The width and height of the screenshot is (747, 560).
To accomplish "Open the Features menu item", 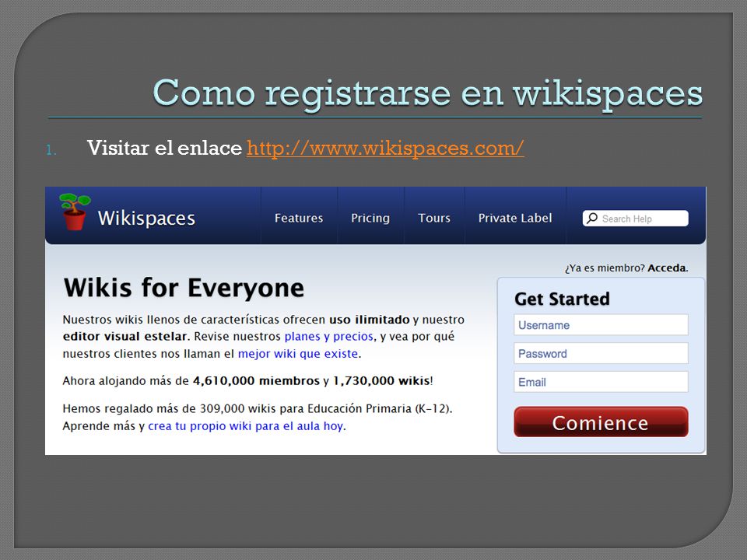I will click(299, 218).
